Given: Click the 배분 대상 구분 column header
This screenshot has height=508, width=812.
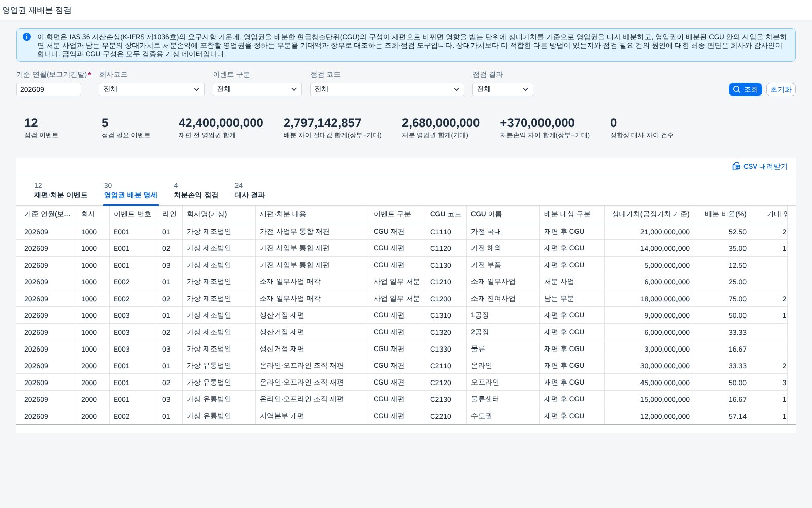Looking at the screenshot, I should (x=572, y=214).
